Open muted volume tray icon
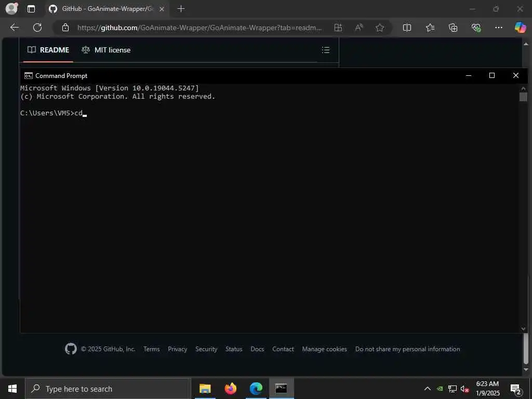This screenshot has width=532, height=399. click(464, 389)
